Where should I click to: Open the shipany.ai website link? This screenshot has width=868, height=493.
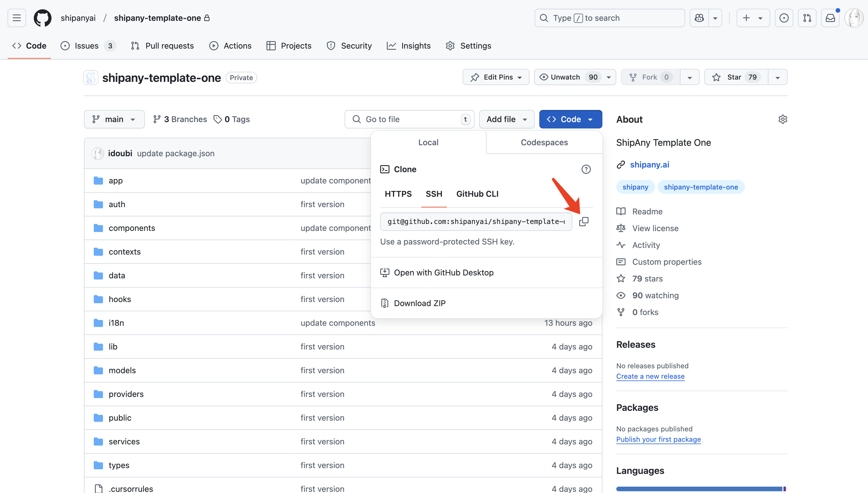[649, 165]
